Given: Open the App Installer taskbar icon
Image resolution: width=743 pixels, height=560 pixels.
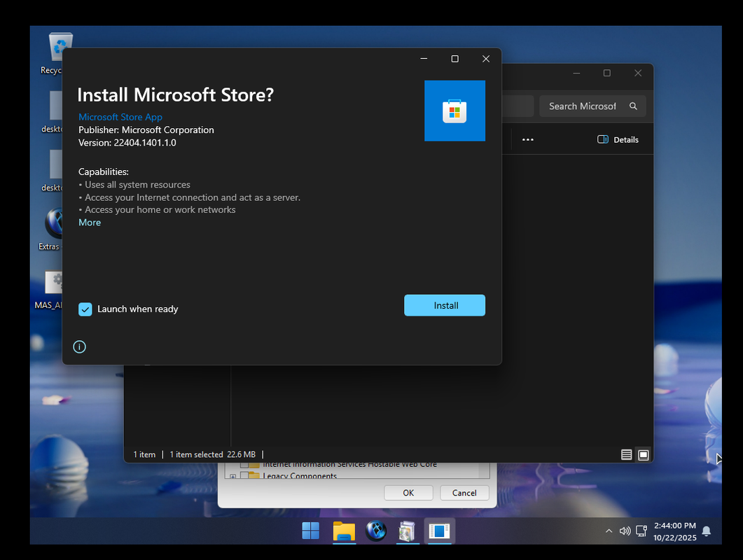Looking at the screenshot, I should pyautogui.click(x=439, y=531).
